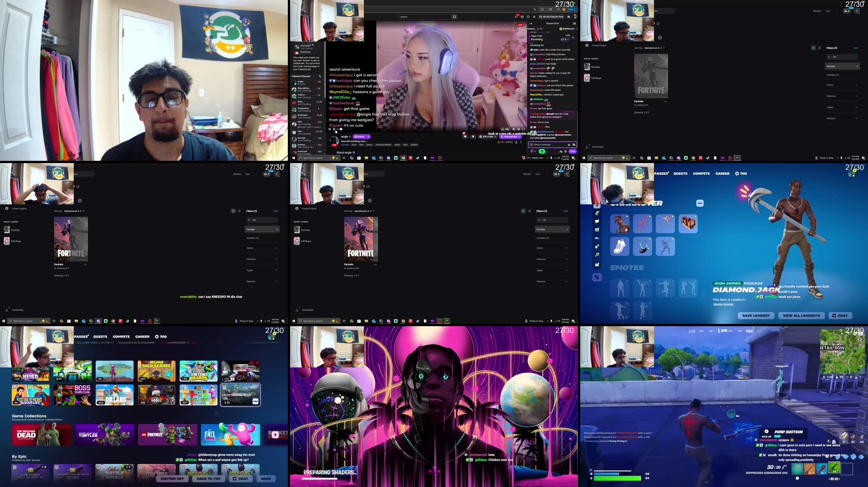Open the Boss Survival island tile
Screen dimensions: 868x487
tap(73, 395)
